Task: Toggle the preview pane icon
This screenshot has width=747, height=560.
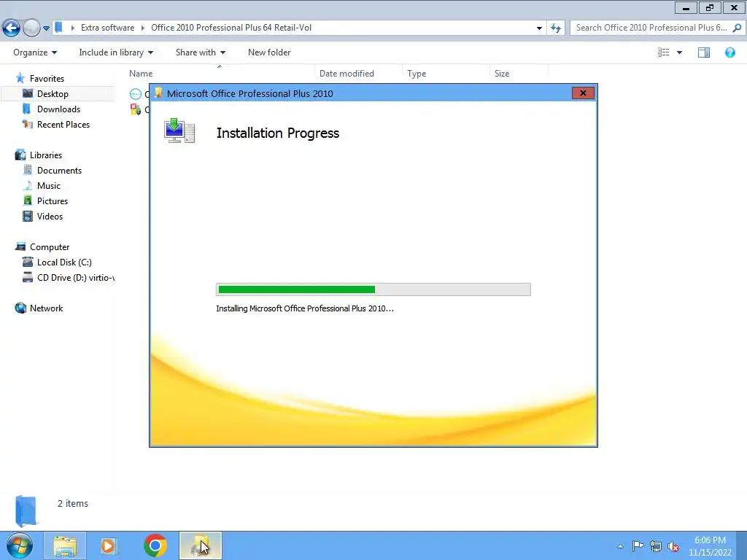Action: [704, 52]
